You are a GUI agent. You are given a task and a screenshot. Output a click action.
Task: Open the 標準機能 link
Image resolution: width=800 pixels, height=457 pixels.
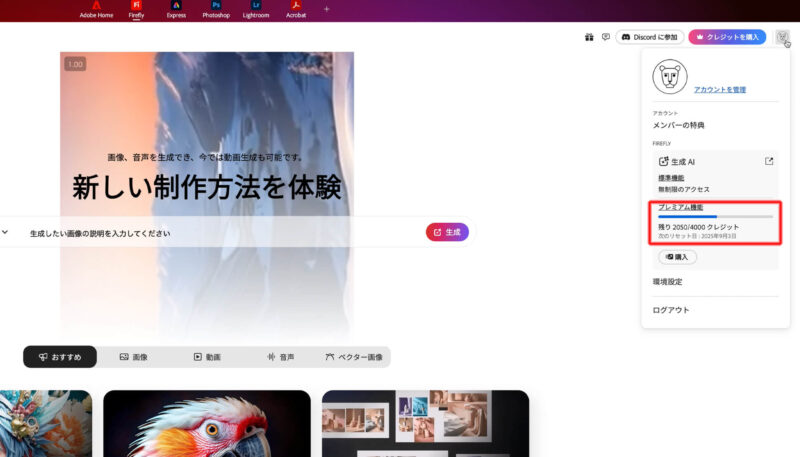click(x=671, y=178)
